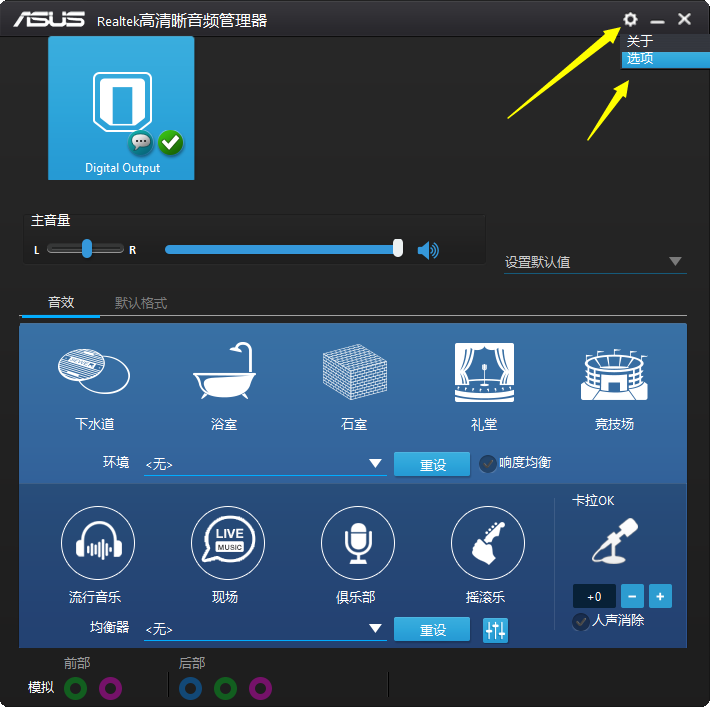Viewport: 710px width, 707px height.
Task: Click the karaoke microphone icon
Action: tap(614, 541)
